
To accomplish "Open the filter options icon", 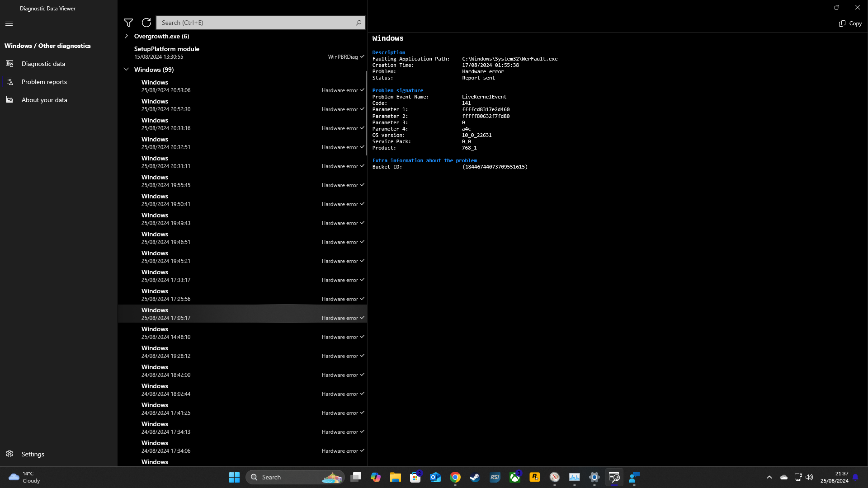I will point(128,23).
